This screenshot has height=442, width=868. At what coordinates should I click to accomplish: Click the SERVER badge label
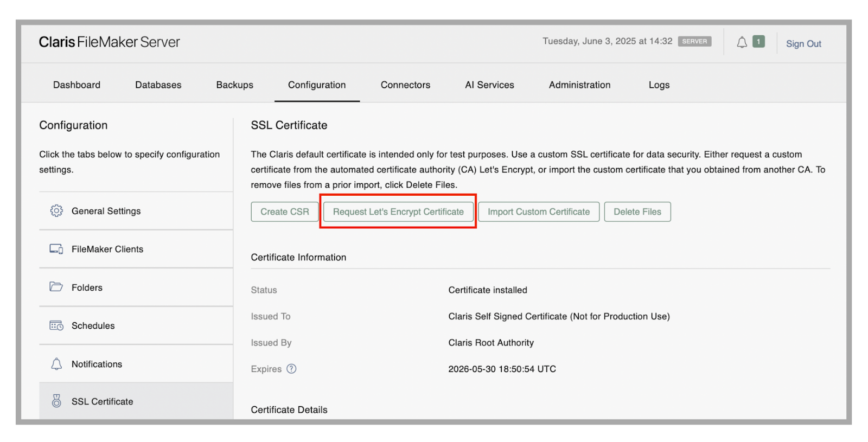694,41
